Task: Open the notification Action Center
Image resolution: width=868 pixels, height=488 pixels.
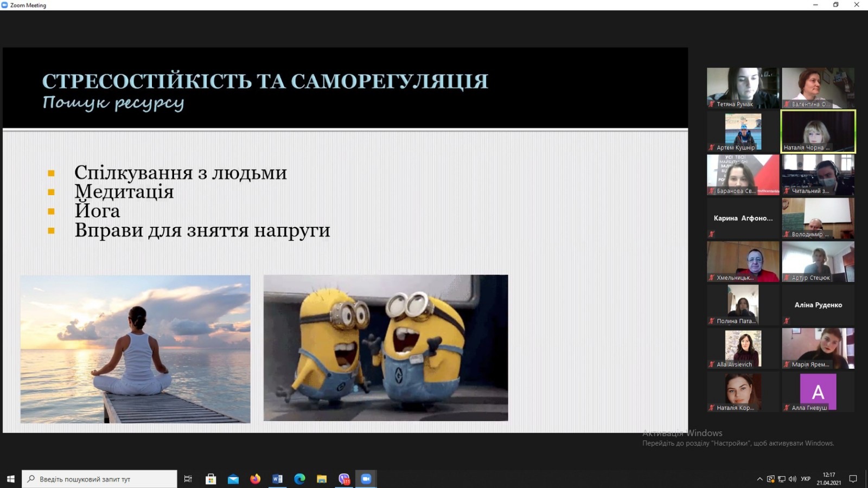Action: 853,479
